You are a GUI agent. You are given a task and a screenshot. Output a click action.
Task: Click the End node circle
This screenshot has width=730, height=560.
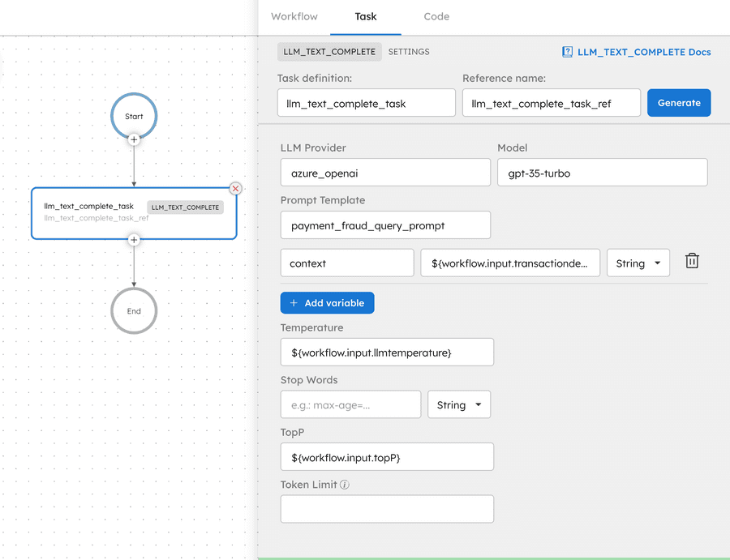pos(134,310)
